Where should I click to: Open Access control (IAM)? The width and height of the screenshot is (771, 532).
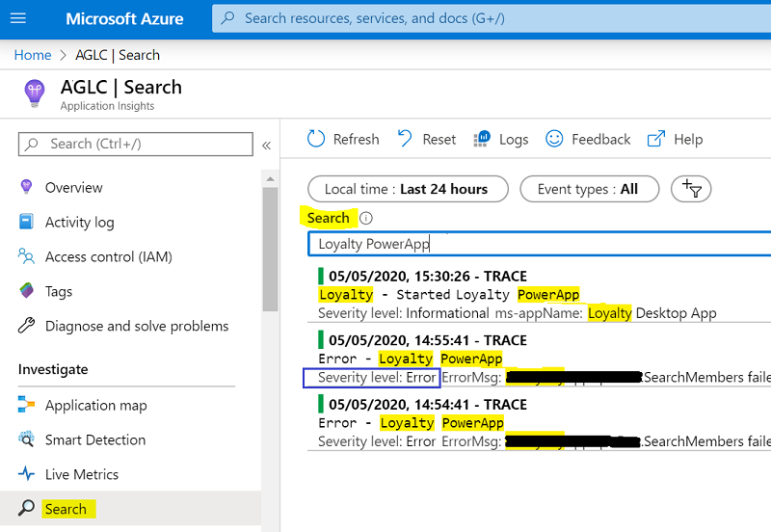pyautogui.click(x=109, y=256)
